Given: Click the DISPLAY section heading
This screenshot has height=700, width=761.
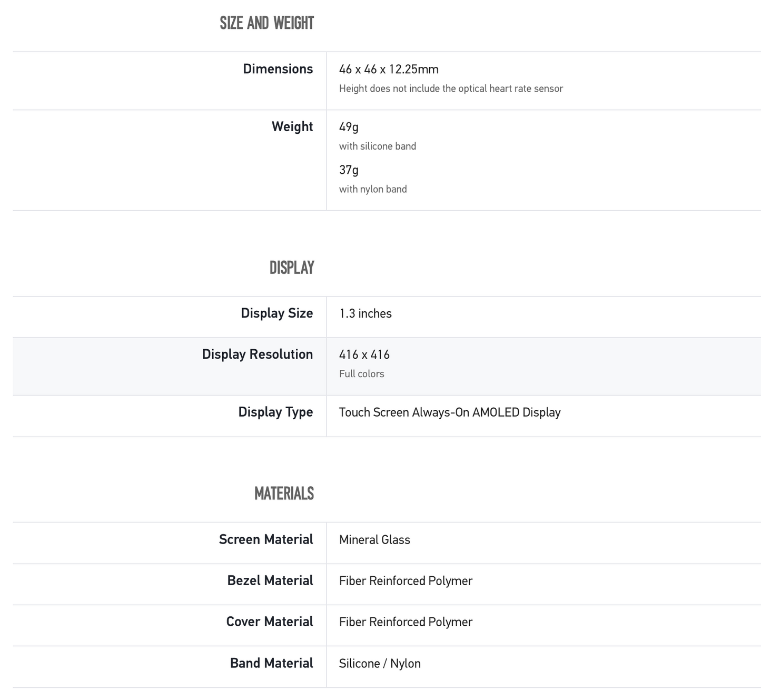Looking at the screenshot, I should [x=291, y=268].
